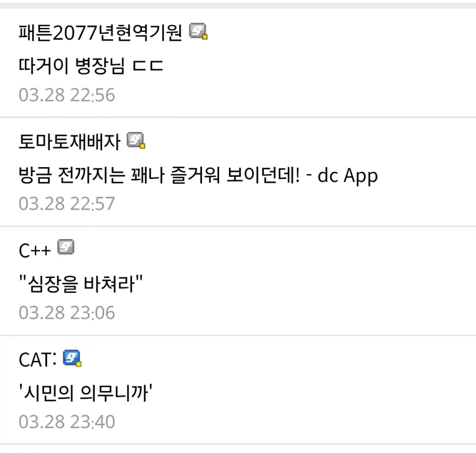This screenshot has width=476, height=453.
Task: Open gallog icon beside C++
Action: click(65, 247)
